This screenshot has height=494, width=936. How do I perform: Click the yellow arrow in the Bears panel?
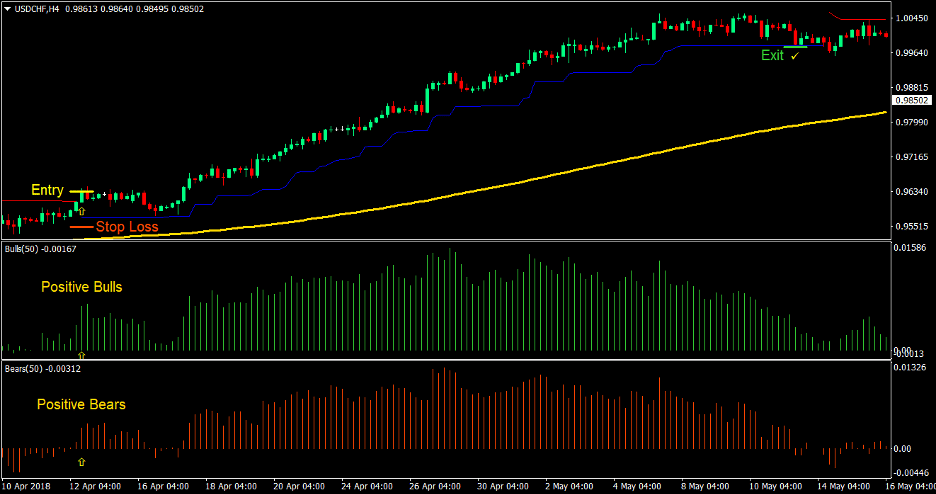[81, 462]
